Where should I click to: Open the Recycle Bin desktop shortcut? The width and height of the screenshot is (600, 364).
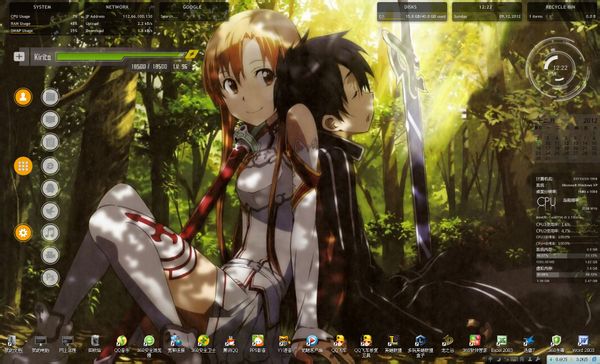(95, 344)
